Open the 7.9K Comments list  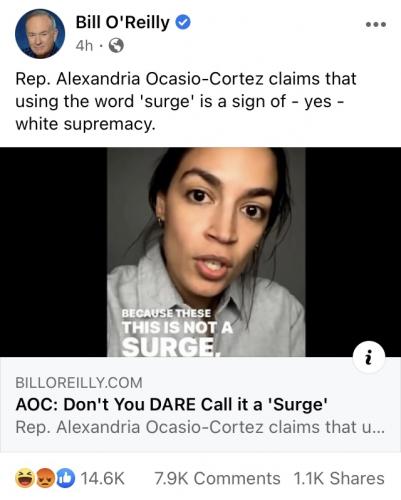click(217, 478)
